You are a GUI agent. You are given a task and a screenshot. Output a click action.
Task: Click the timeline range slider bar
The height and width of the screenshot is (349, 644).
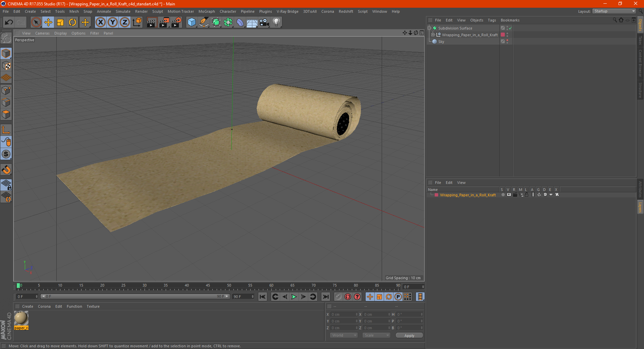pyautogui.click(x=136, y=296)
